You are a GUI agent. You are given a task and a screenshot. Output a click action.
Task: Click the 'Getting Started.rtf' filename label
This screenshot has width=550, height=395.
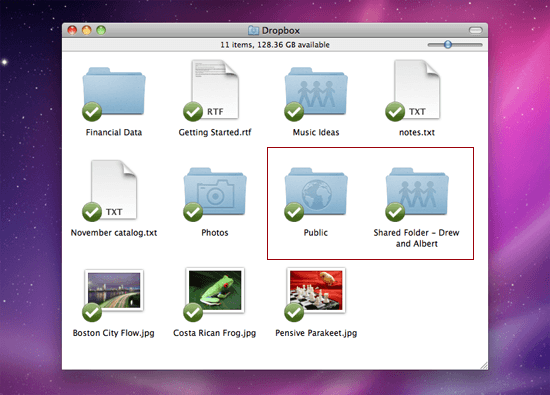[215, 132]
